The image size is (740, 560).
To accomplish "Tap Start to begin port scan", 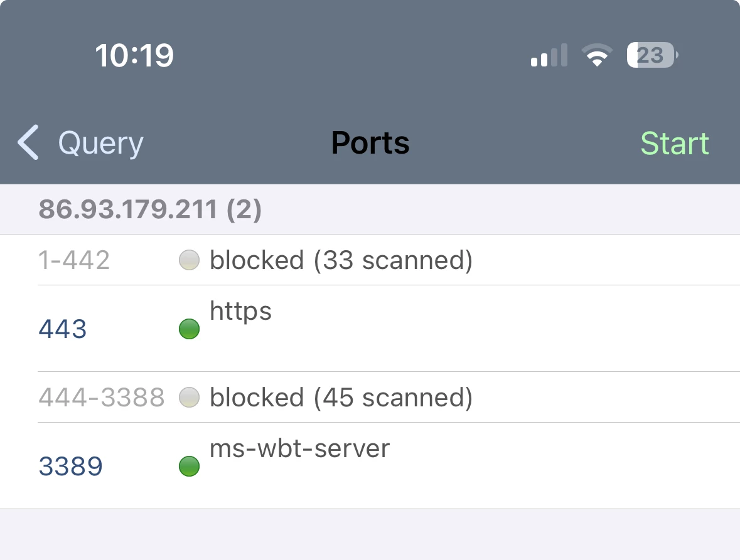I will pyautogui.click(x=675, y=143).
